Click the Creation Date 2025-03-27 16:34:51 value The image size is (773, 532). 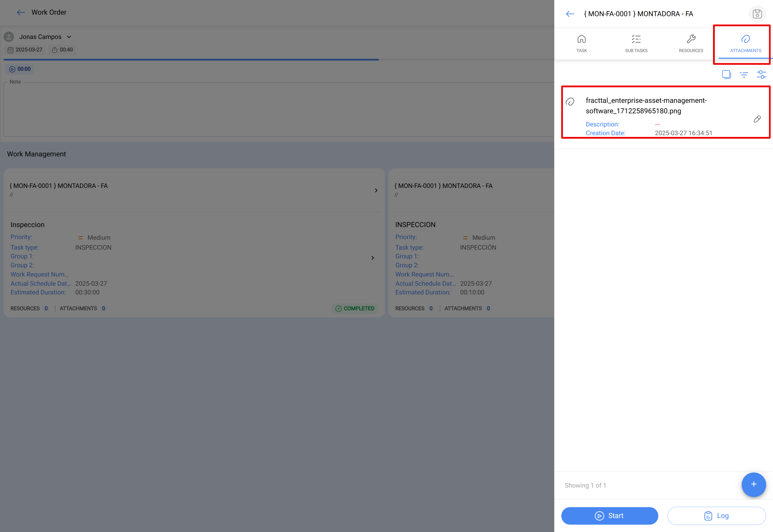click(x=683, y=133)
